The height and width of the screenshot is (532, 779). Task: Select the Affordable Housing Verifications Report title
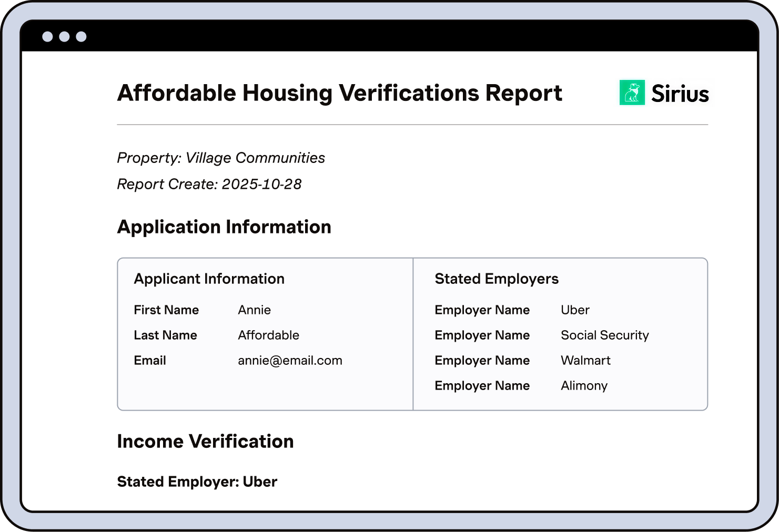click(340, 93)
